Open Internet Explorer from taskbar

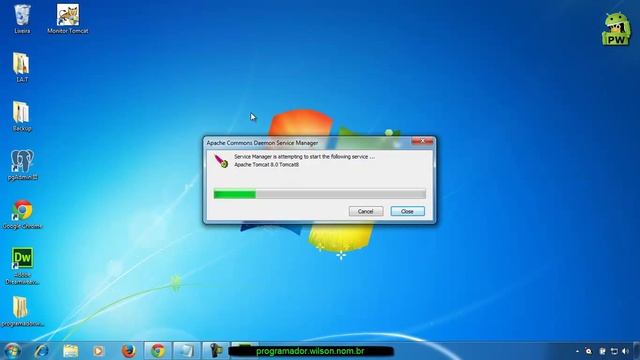pos(42,351)
